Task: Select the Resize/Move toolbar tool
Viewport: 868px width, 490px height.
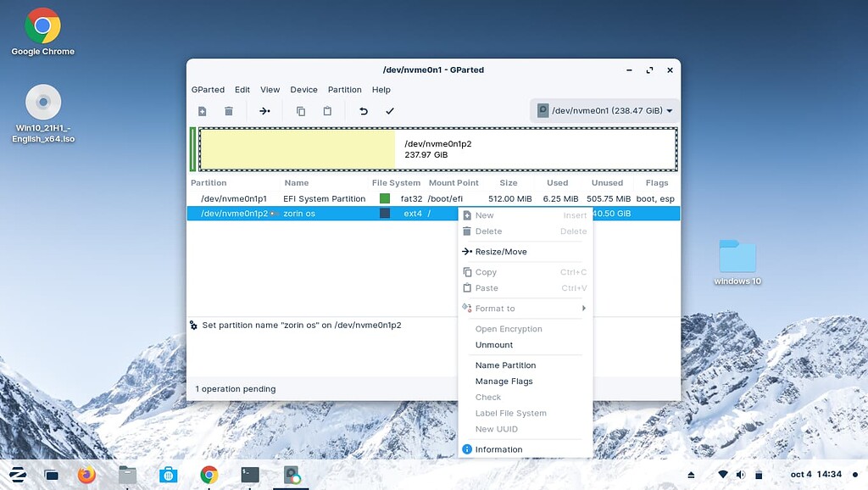Action: coord(264,110)
